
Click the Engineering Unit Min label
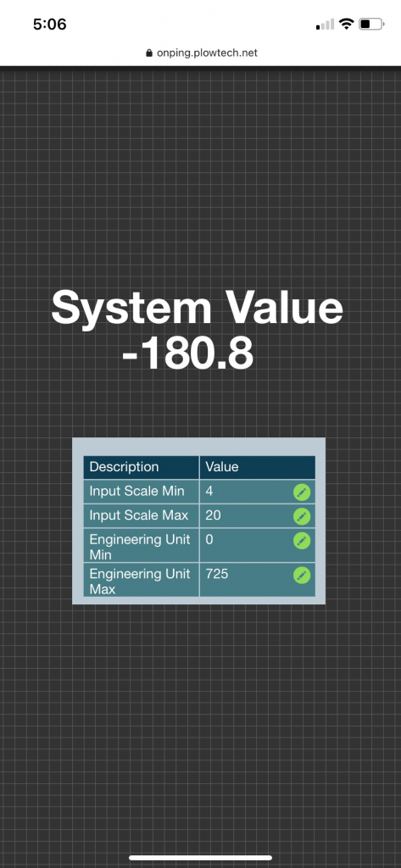(x=140, y=547)
